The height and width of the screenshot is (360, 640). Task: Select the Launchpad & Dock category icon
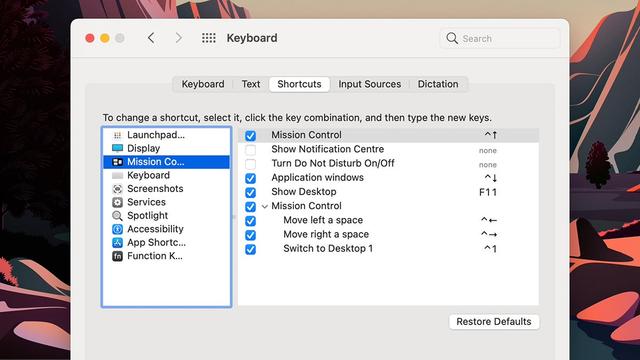point(117,135)
